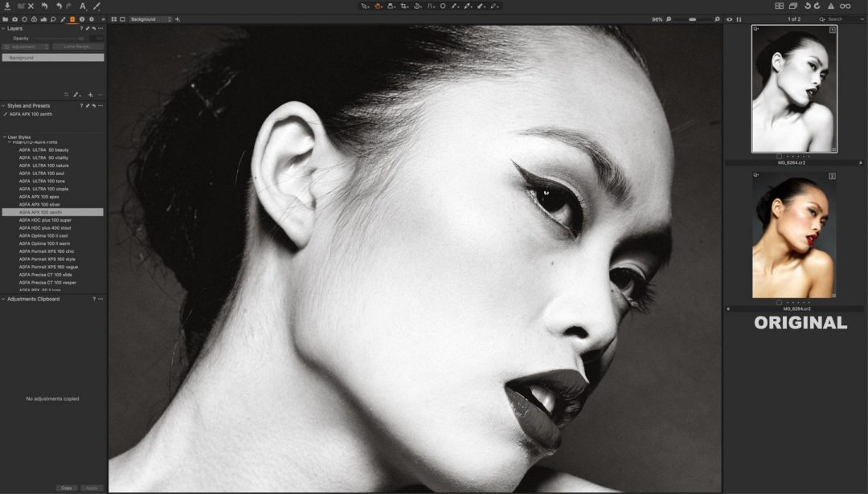Click the Import images icon
Screen dimensions: 868x494
pos(7,6)
